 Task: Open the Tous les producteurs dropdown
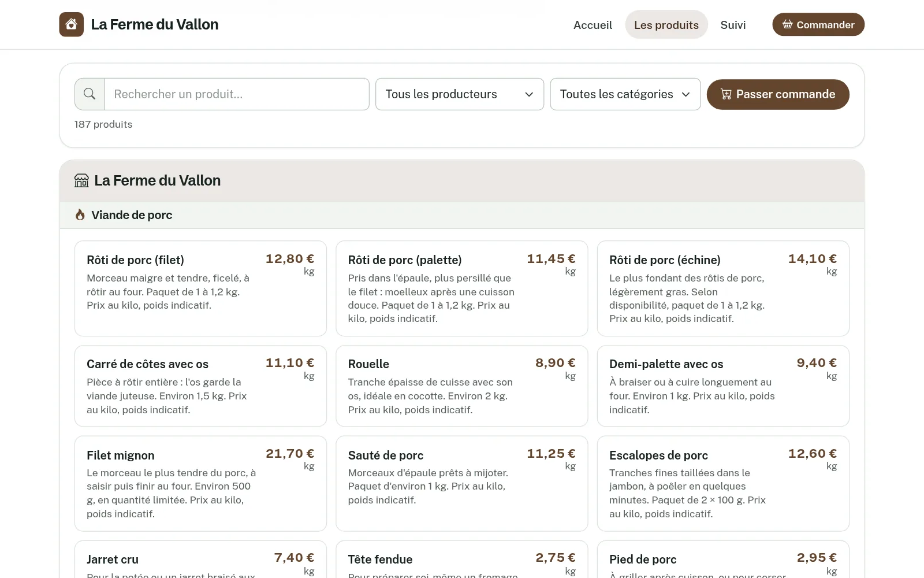[x=460, y=94]
